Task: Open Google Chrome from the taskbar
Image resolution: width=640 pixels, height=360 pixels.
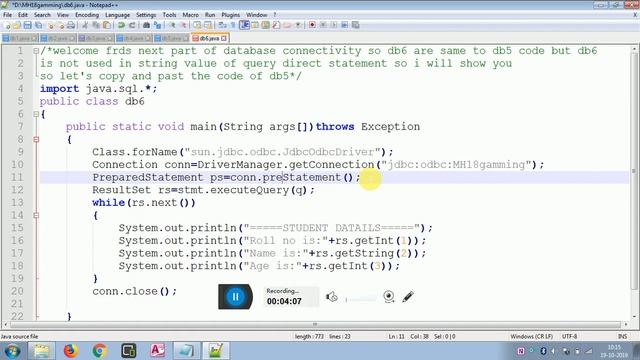Action: coord(99,351)
